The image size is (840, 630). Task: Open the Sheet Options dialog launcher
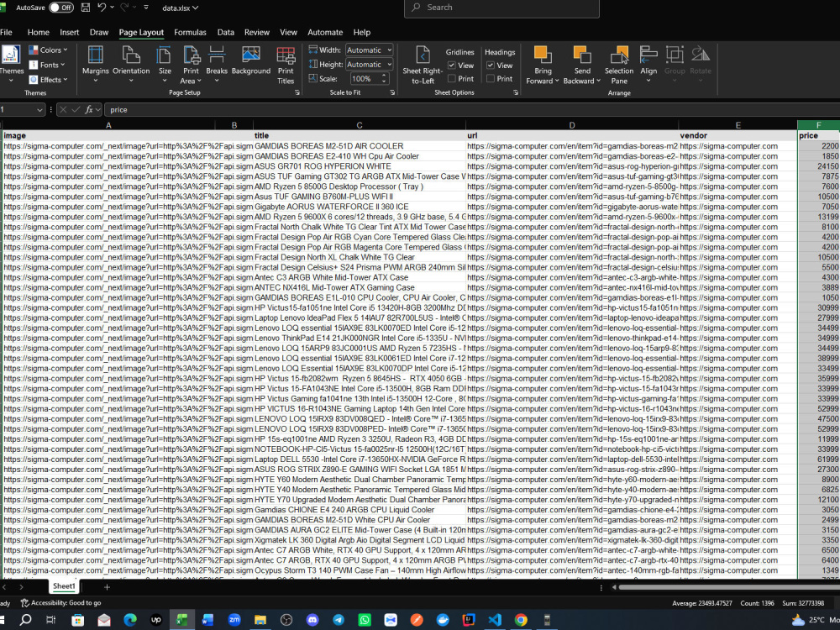click(516, 92)
